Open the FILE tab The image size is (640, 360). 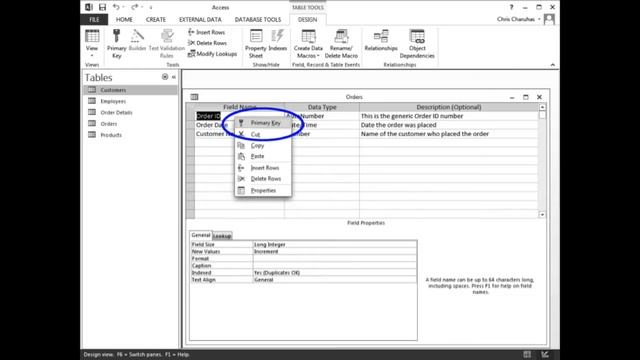click(94, 20)
